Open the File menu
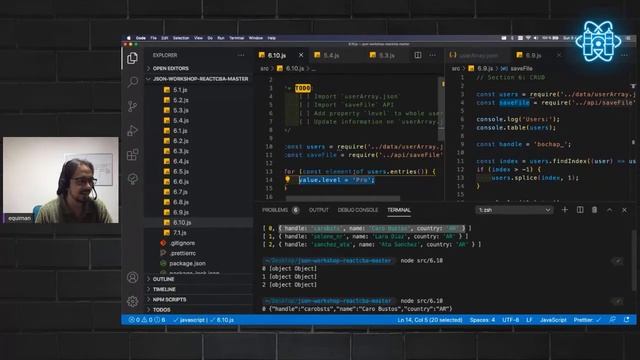This screenshot has width=640, height=360. point(153,38)
